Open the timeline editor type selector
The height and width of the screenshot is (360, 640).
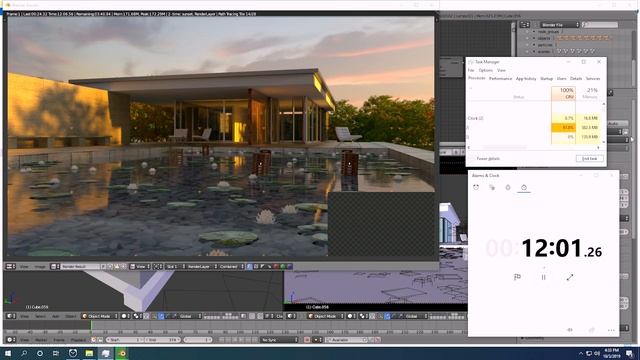11,340
